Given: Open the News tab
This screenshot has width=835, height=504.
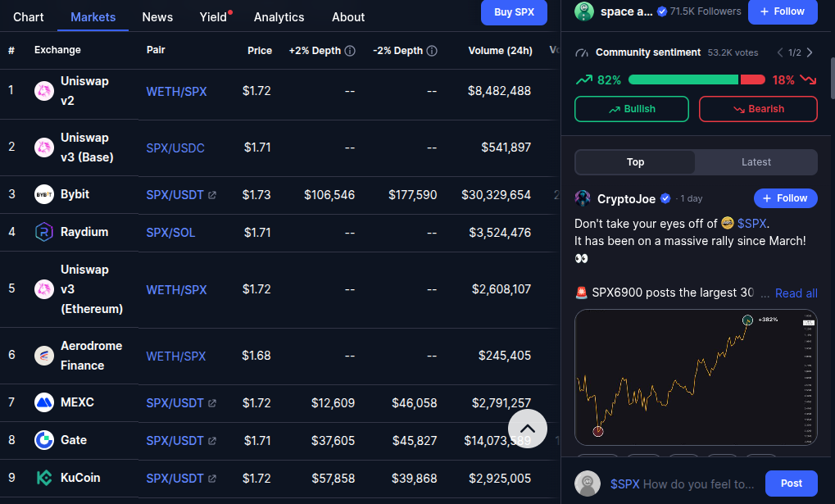Looking at the screenshot, I should (157, 17).
